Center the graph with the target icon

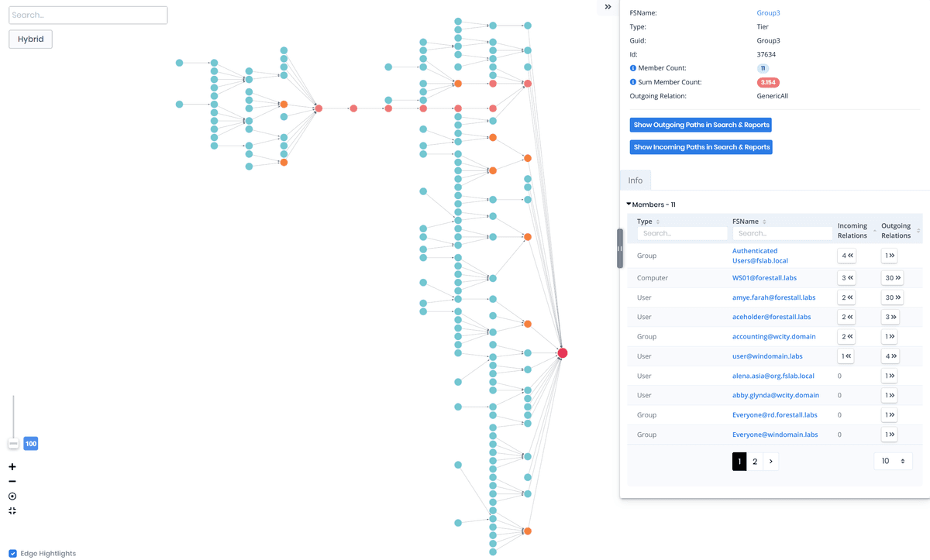click(x=12, y=496)
